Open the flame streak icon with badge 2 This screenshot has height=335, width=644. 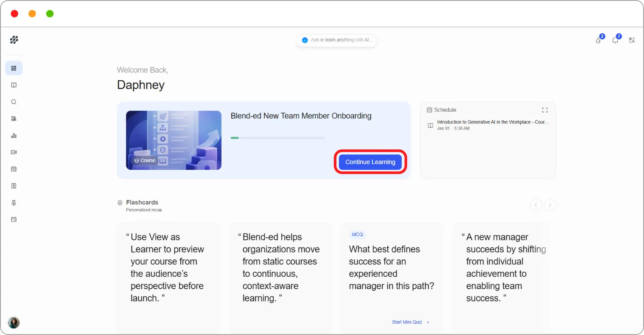coord(599,40)
